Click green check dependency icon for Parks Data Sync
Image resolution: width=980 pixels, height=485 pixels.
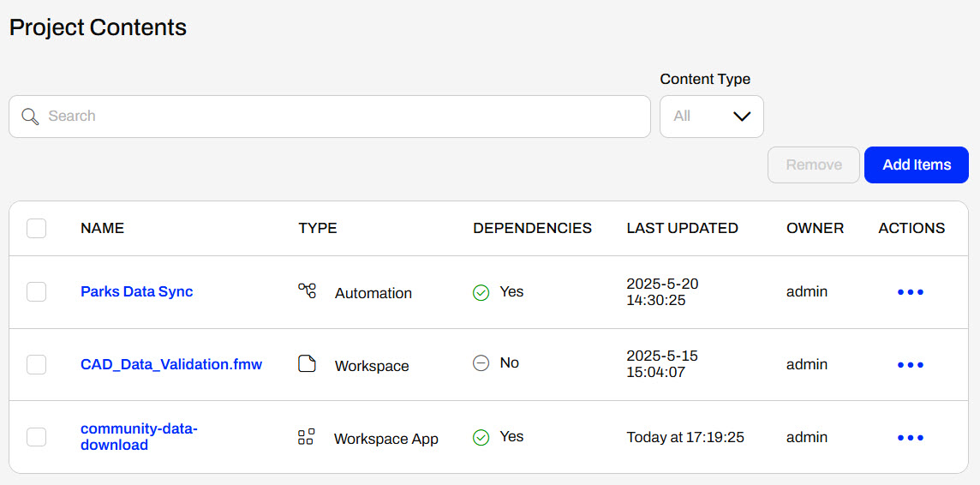481,292
